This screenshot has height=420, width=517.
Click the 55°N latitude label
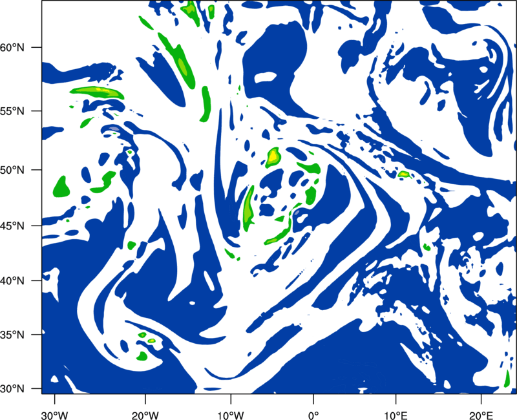tap(12, 111)
